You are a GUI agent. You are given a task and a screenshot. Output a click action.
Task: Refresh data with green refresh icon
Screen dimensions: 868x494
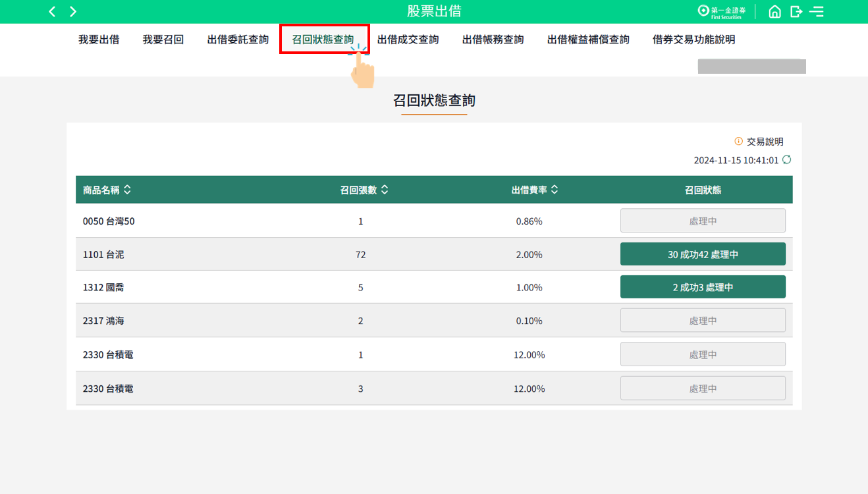[x=786, y=160]
